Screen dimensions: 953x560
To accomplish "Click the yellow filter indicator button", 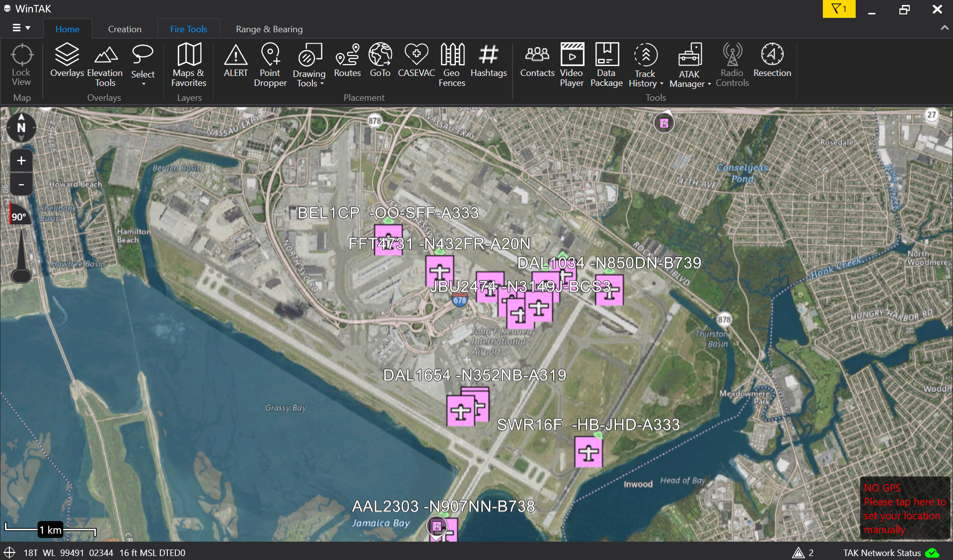I will (x=839, y=9).
